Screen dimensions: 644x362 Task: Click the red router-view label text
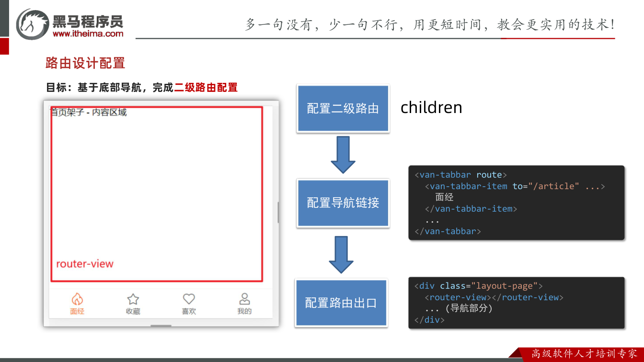pyautogui.click(x=85, y=264)
